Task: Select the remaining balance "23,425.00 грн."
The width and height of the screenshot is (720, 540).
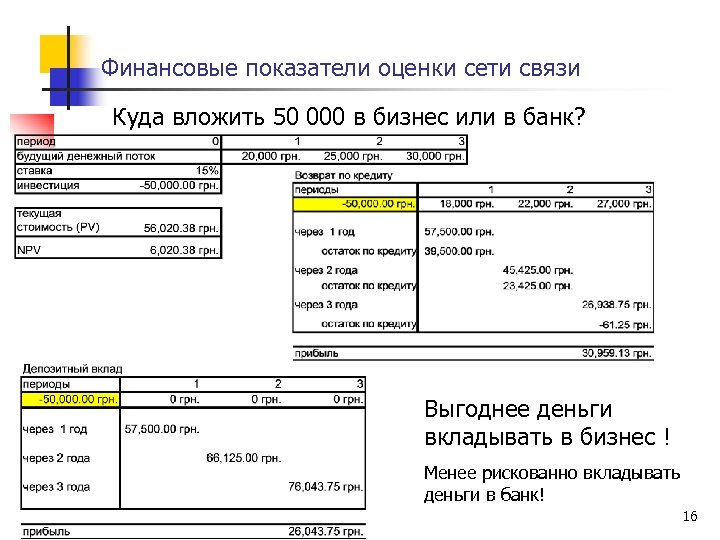Action: pyautogui.click(x=538, y=286)
